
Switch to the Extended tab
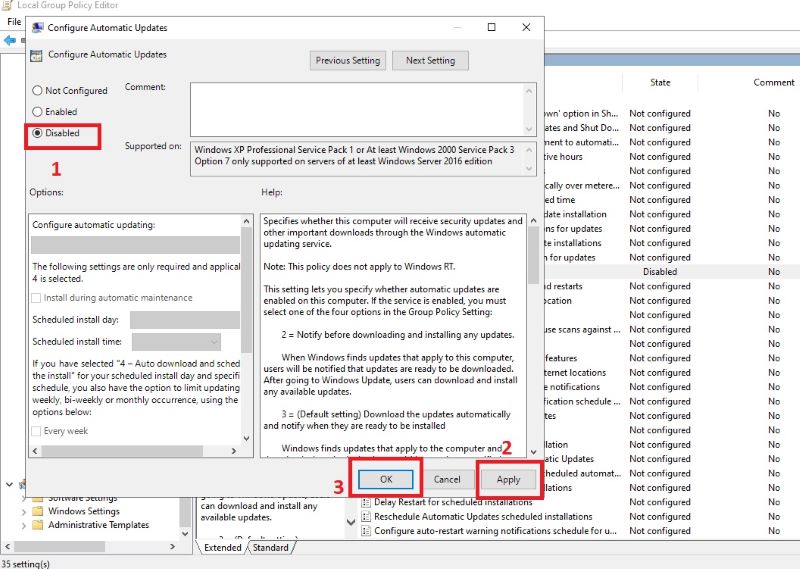[222, 548]
